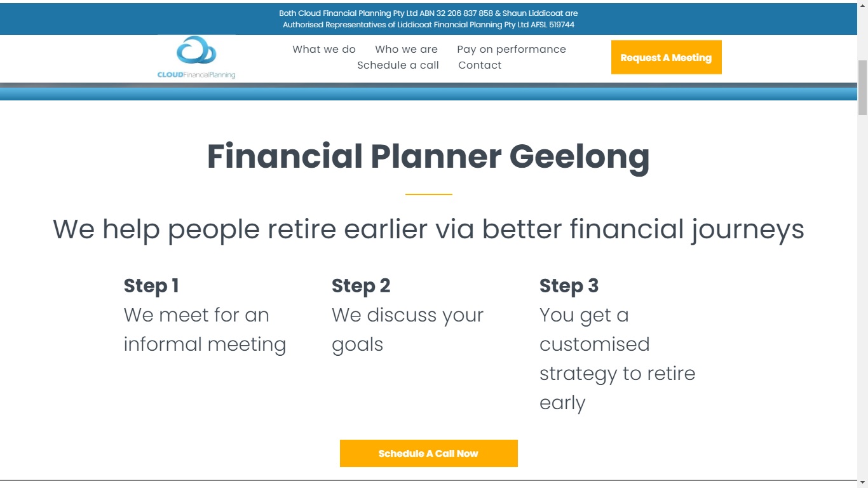Click the retire earlier tagline text
Viewport: 868px width, 488px height.
pos(428,229)
